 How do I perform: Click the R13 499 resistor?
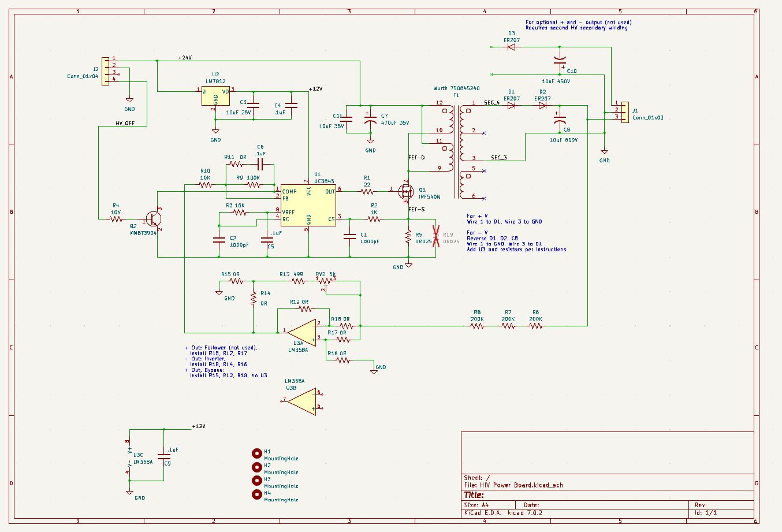click(x=298, y=281)
